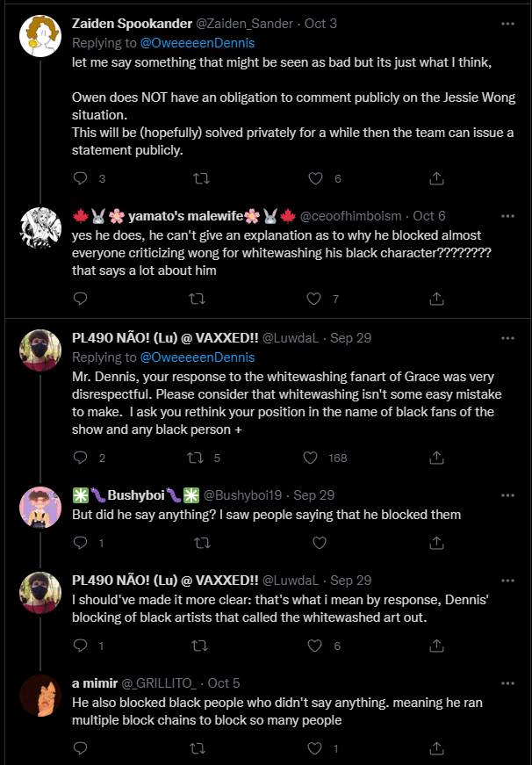The image size is (532, 765).
Task: Share yamato's malewife tweet
Action: (x=436, y=299)
